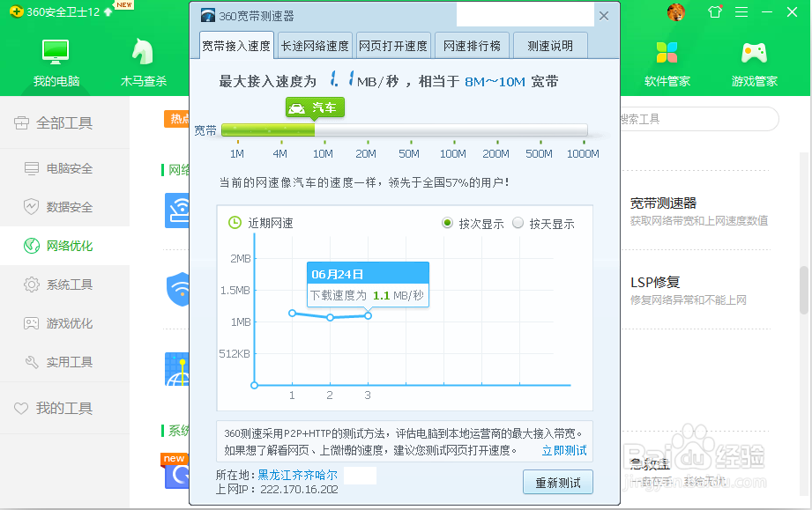Click the 360宽带测速器 title icon

coord(208,16)
